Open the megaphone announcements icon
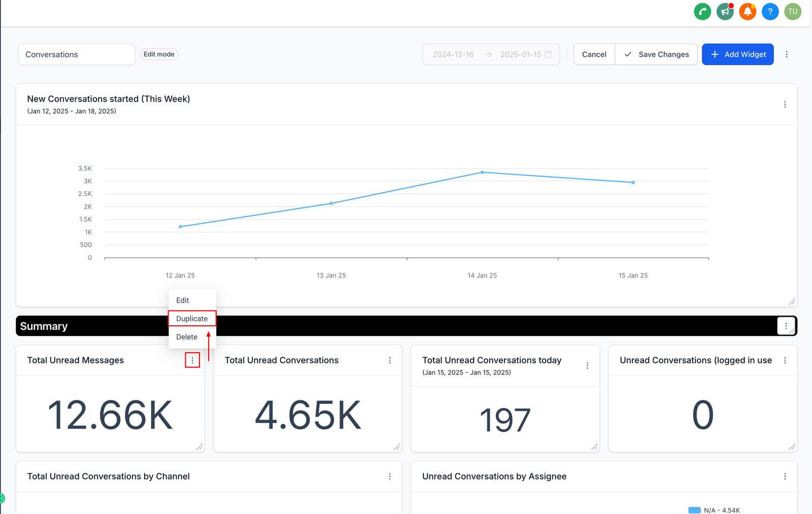This screenshot has height=514, width=812. pyautogui.click(x=725, y=12)
